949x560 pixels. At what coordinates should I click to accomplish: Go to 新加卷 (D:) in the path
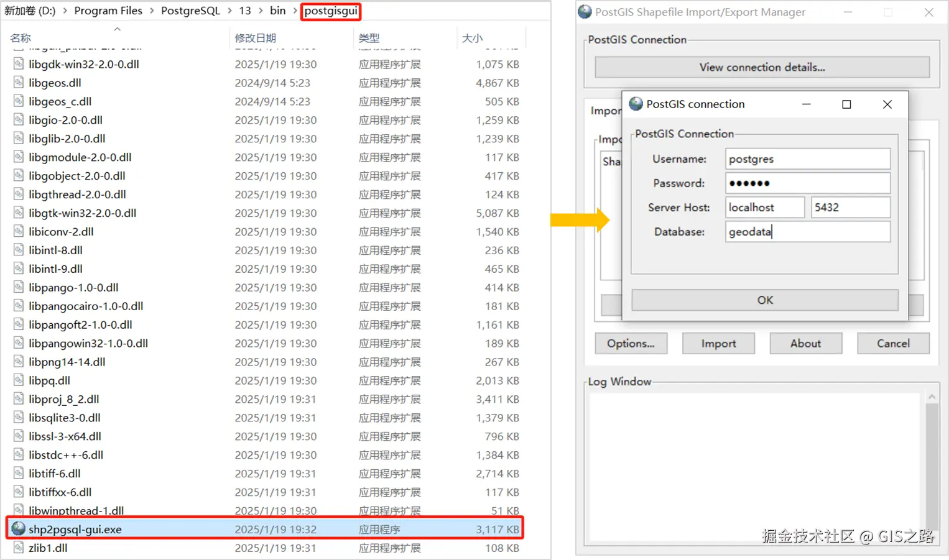point(30,11)
